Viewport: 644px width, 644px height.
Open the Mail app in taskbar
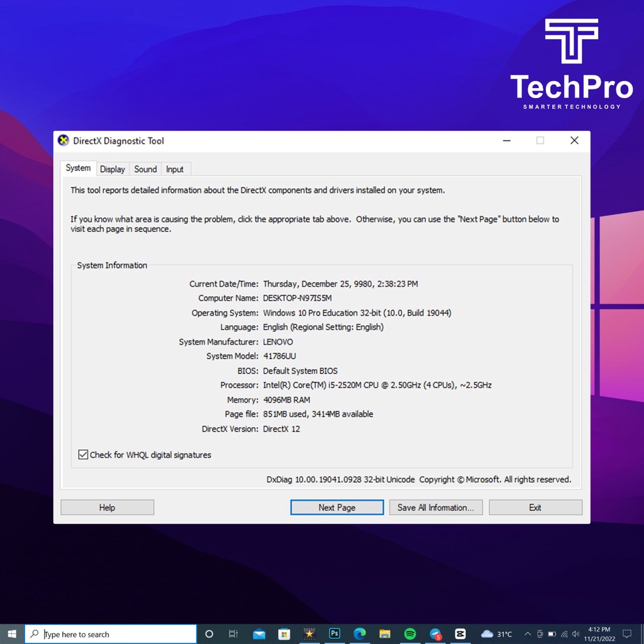point(259,634)
